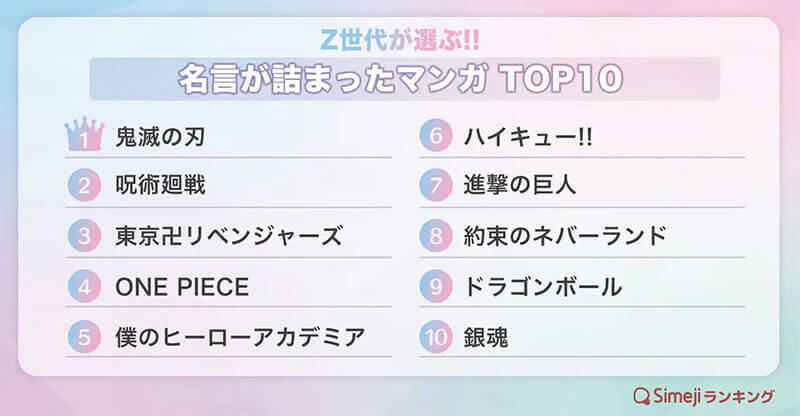
Task: Click the number 10 rank circle
Action: click(x=436, y=338)
